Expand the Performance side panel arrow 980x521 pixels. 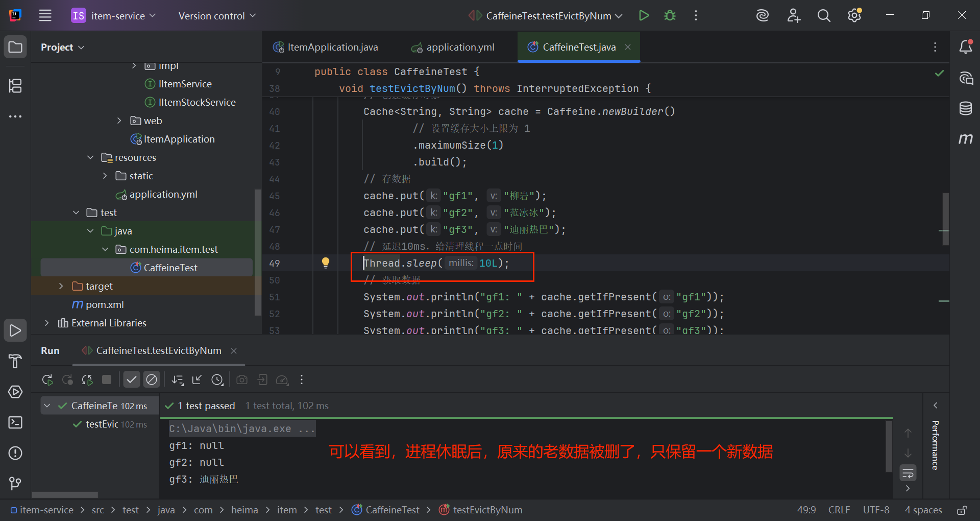pyautogui.click(x=935, y=405)
